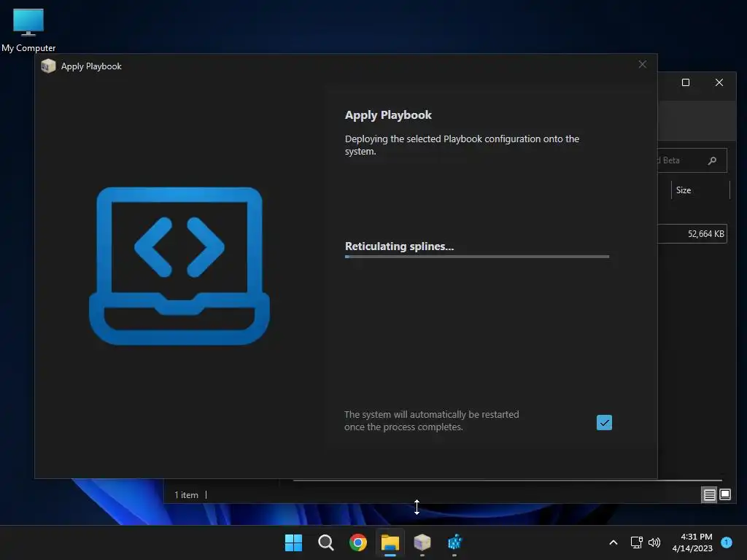The width and height of the screenshot is (747, 560).
Task: Uncheck the automatic restart checkbox
Action: (x=604, y=422)
